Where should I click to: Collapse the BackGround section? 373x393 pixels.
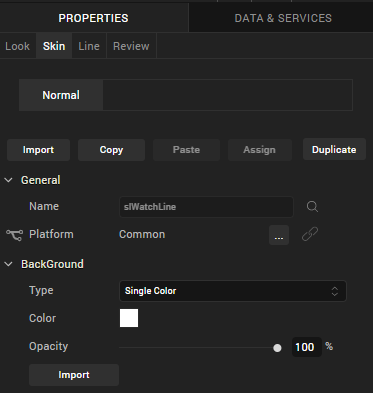tap(8, 264)
